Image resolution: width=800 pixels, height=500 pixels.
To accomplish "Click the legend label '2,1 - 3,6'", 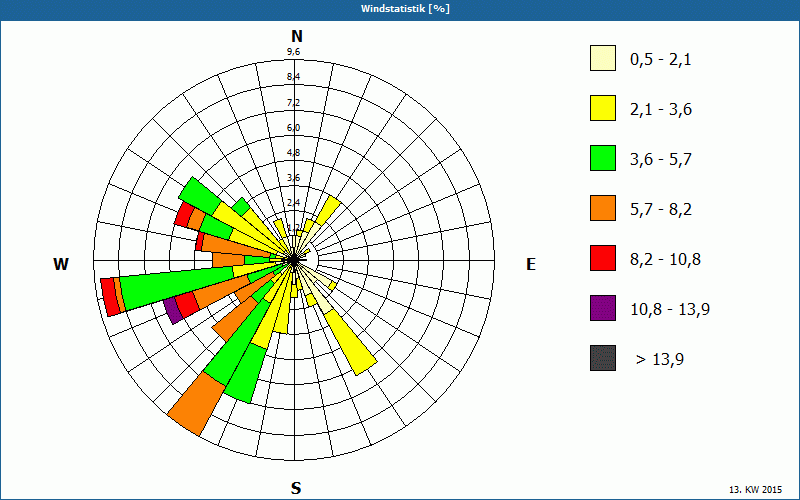I will click(661, 110).
